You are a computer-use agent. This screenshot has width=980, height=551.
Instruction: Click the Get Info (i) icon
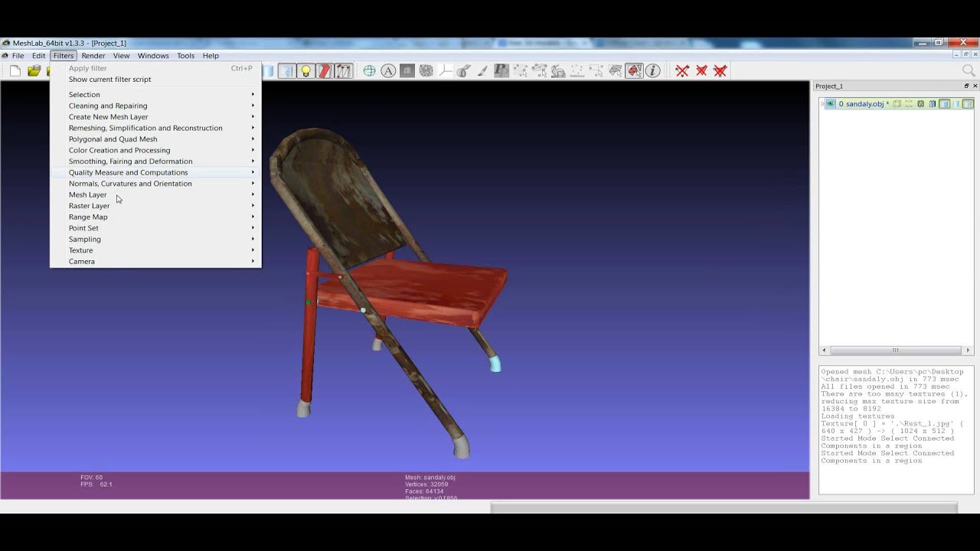[x=652, y=70]
